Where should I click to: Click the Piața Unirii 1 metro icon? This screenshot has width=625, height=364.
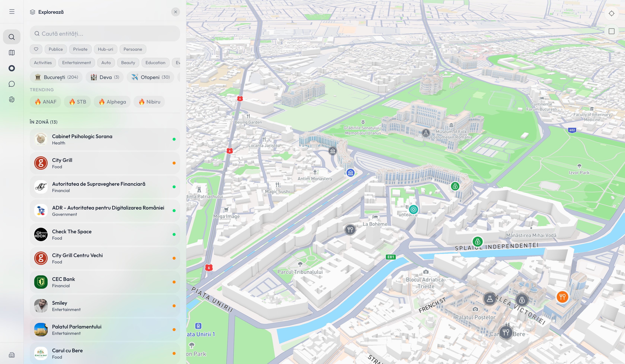coord(198,326)
